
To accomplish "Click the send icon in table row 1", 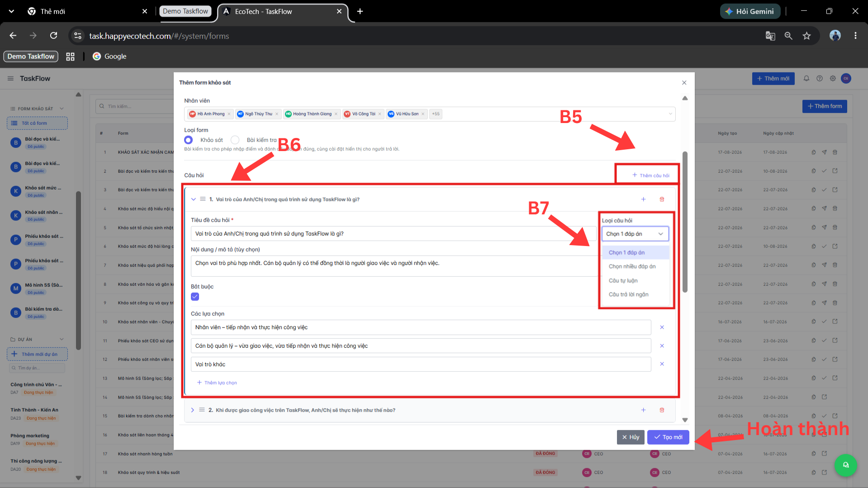I will point(824,152).
